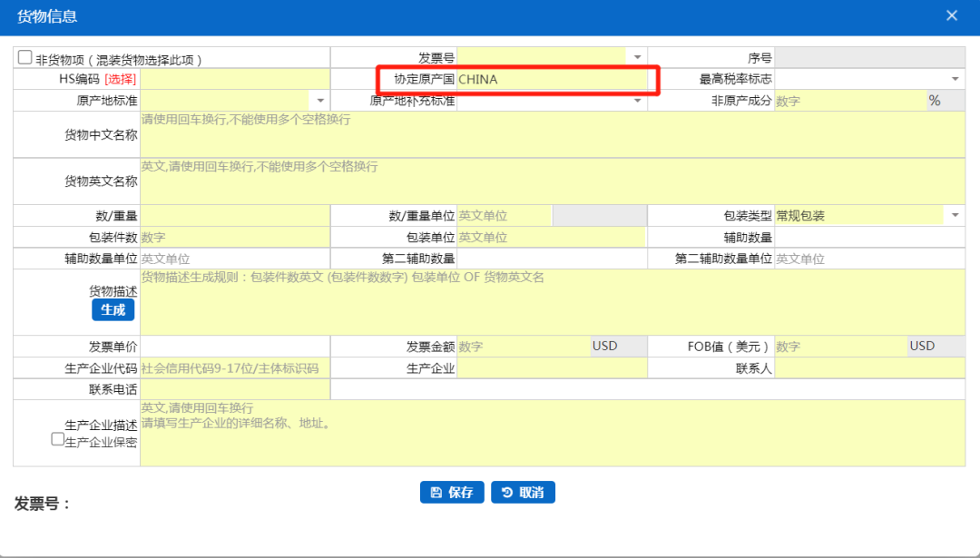980x558 pixels.
Task: Click the 联系电话 input field
Action: point(235,389)
